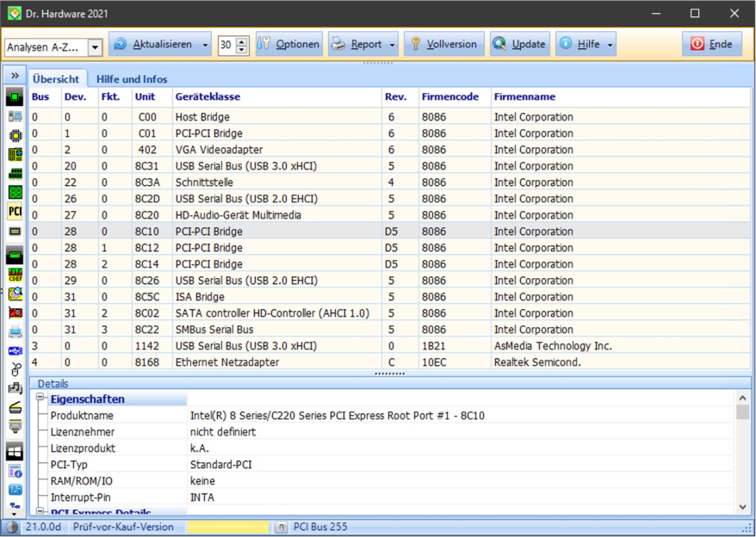The image size is (756, 537).
Task: Click the Vollversion key button
Action: tap(443, 45)
